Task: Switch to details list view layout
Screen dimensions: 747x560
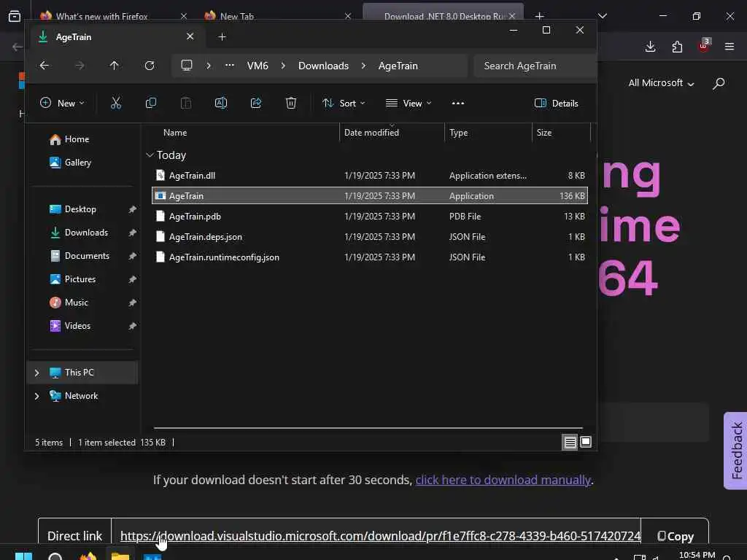Action: (x=570, y=443)
